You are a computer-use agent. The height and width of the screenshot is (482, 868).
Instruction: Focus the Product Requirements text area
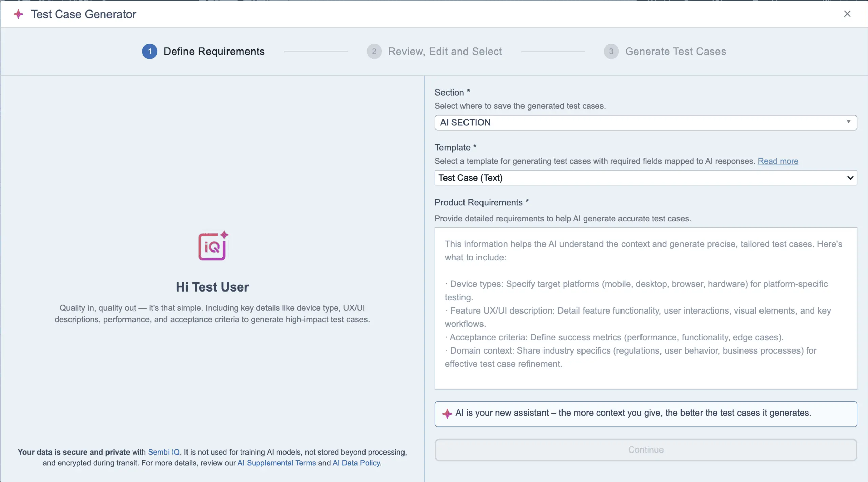point(646,308)
